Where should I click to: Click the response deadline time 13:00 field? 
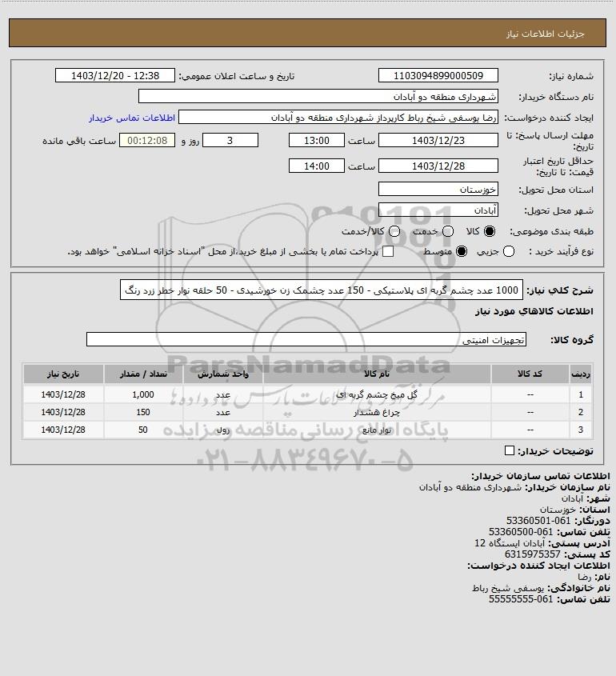[x=317, y=140]
